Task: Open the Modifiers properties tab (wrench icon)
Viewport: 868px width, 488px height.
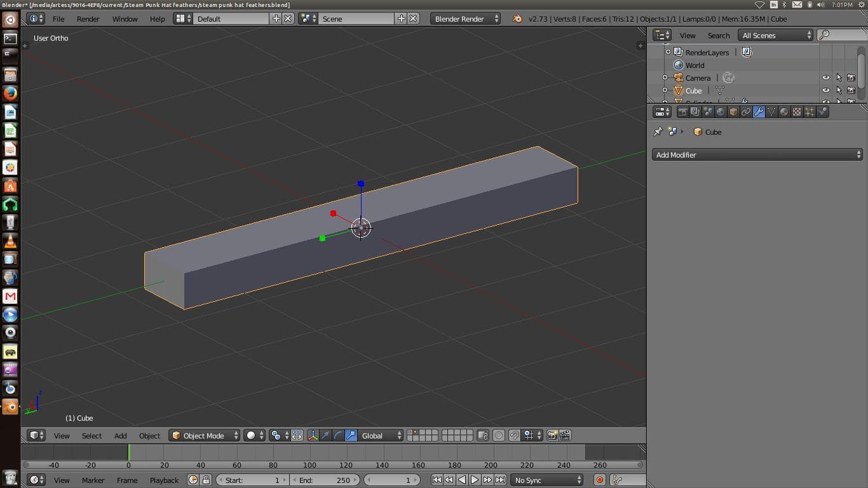Action: (757, 111)
